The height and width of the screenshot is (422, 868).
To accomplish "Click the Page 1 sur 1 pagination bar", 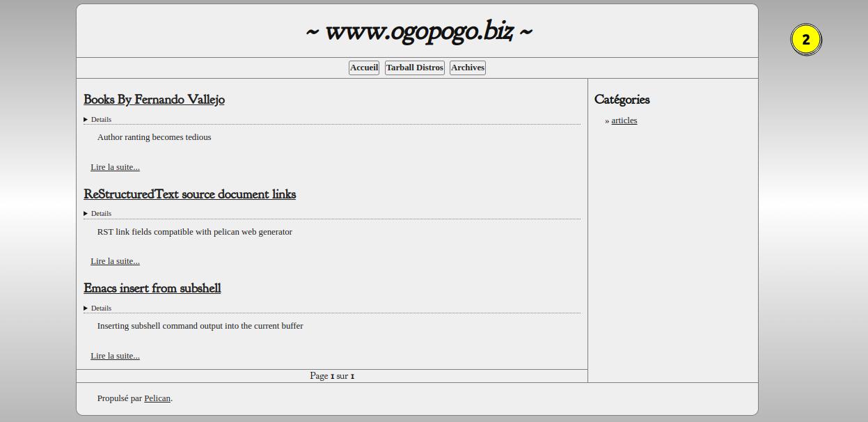I will coord(332,375).
